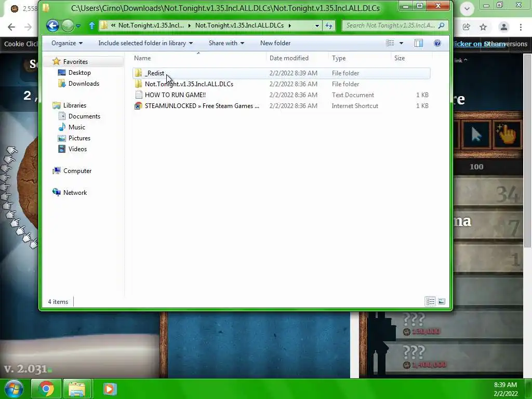Screen dimensions: 532x399
Task: Expand the view options dropdown arrow
Action: 402,43
